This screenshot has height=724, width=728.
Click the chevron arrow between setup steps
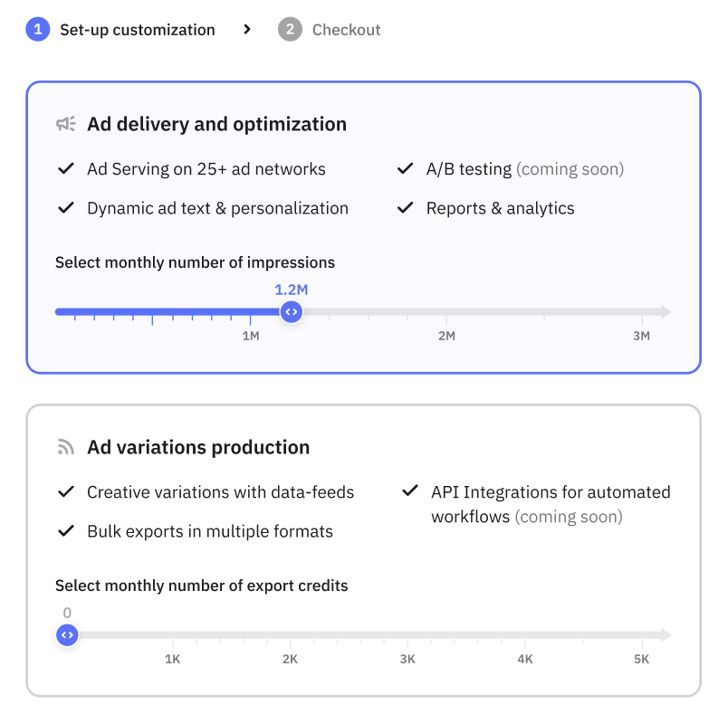(247, 29)
